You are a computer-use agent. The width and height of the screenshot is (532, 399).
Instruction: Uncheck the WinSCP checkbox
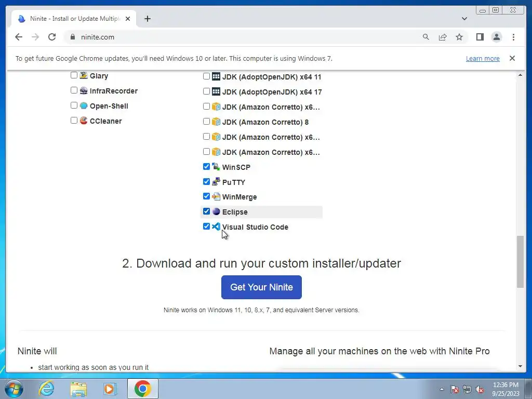(206, 166)
